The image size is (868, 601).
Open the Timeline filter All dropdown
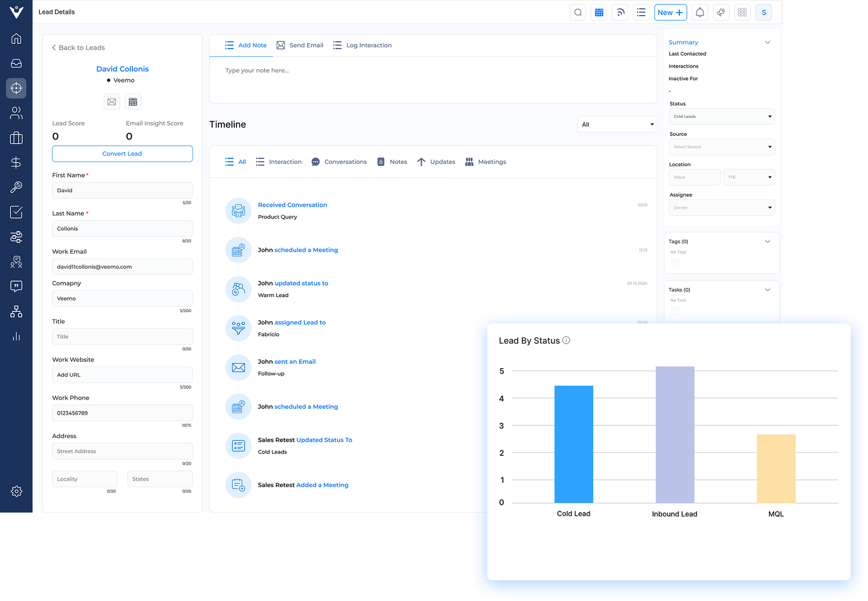tap(617, 124)
